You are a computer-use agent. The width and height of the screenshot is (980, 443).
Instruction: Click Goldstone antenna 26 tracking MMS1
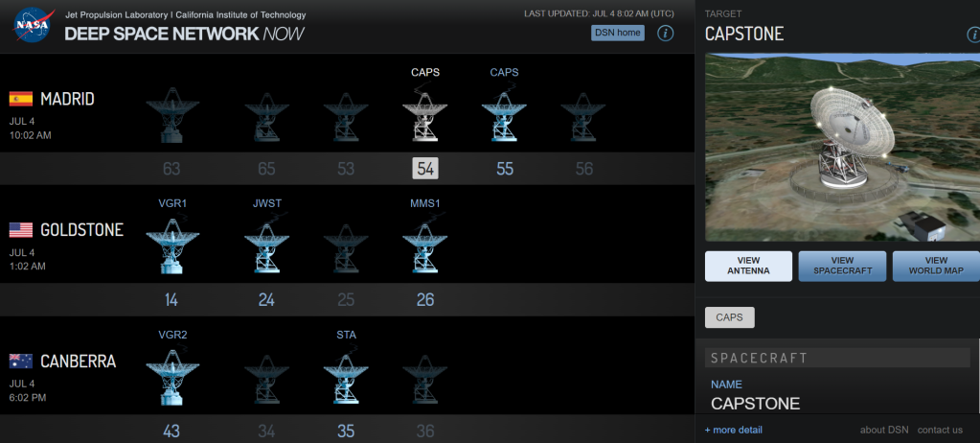(424, 247)
